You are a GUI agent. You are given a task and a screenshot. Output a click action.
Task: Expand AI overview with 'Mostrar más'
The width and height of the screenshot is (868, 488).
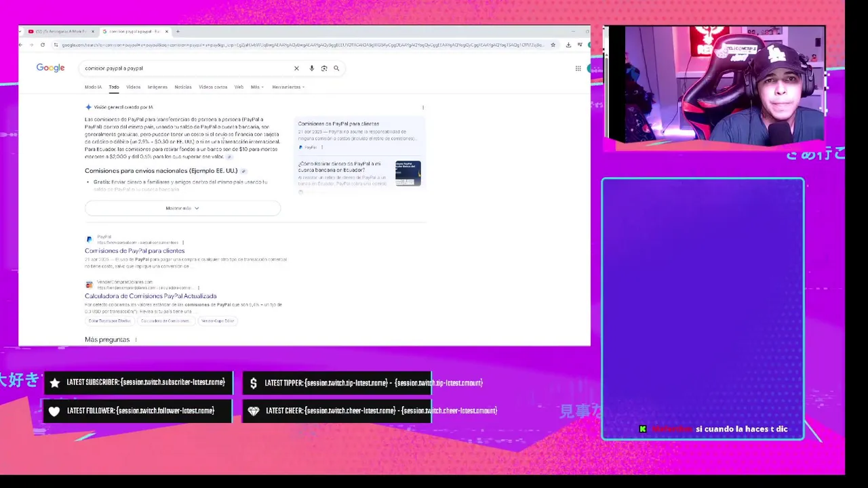click(x=182, y=208)
